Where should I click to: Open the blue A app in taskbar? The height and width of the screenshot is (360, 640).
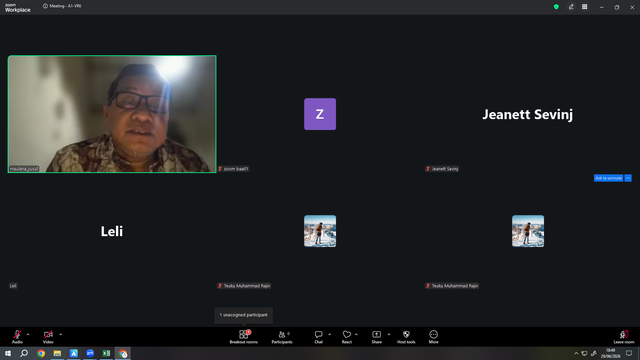point(73,353)
